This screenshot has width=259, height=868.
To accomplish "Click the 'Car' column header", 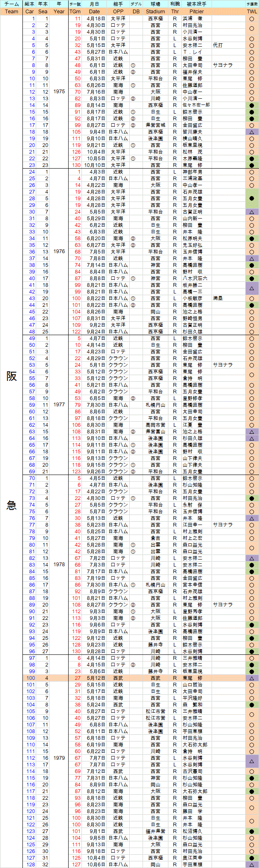I will [x=30, y=12].
